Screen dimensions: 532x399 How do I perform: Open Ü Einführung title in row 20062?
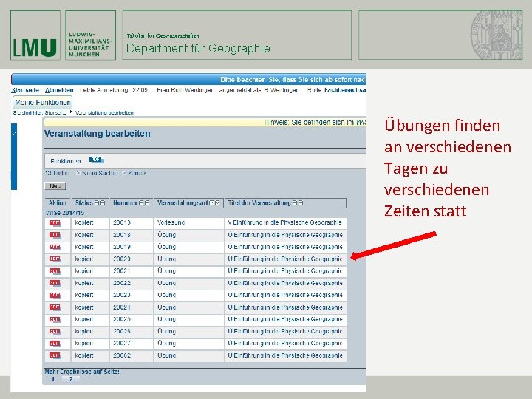[285, 355]
